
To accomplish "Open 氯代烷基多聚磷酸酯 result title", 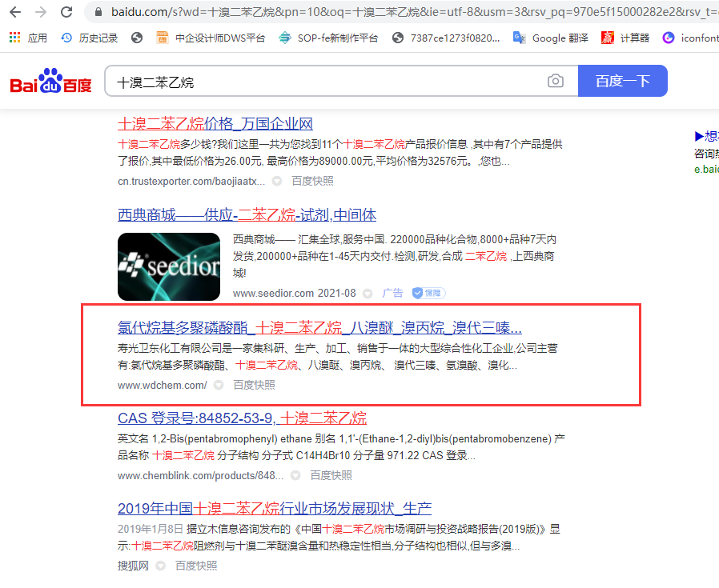I will point(319,328).
